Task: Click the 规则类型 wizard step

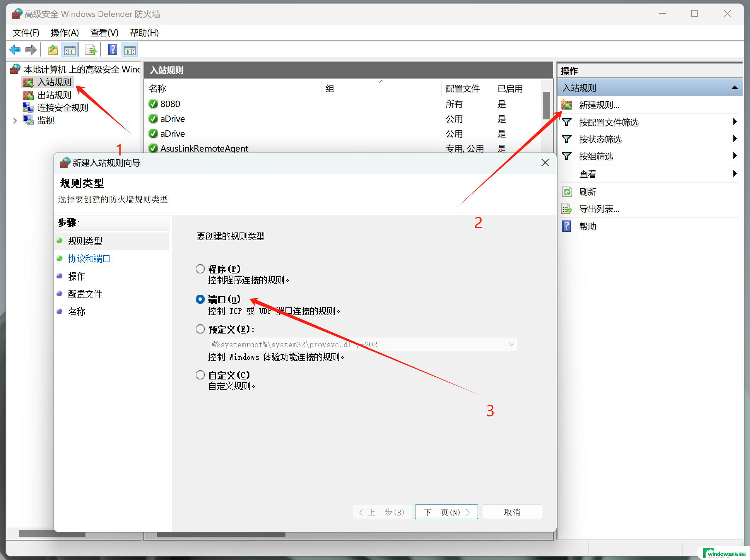Action: click(85, 241)
